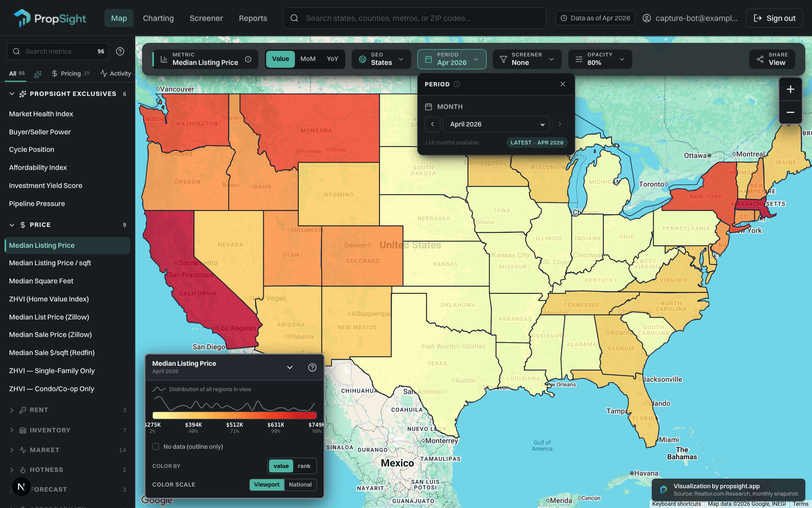Collapse the legend panel chevron
Screen dimensions: 812x508
click(x=290, y=367)
